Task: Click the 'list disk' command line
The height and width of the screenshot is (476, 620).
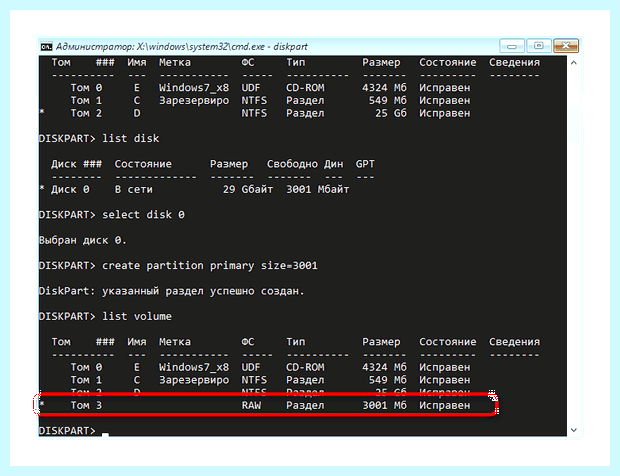Action: tap(99, 138)
